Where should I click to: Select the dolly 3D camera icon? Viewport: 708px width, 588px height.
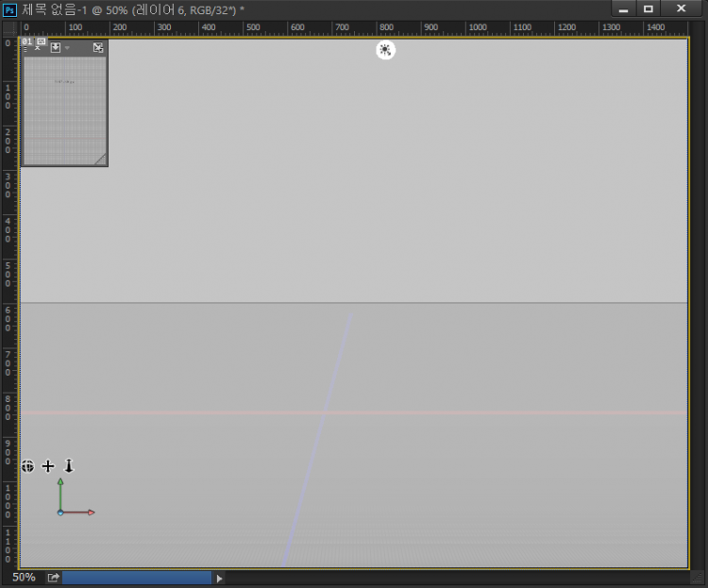pos(68,465)
